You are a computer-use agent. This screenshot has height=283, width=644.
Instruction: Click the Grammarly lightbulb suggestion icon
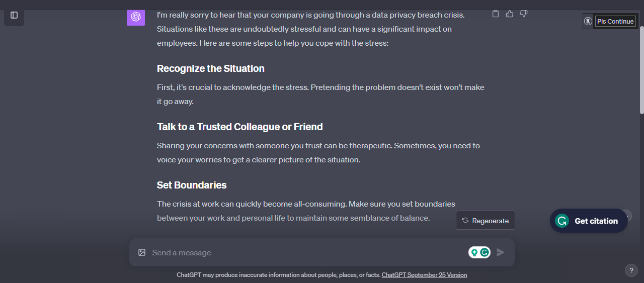(x=474, y=252)
